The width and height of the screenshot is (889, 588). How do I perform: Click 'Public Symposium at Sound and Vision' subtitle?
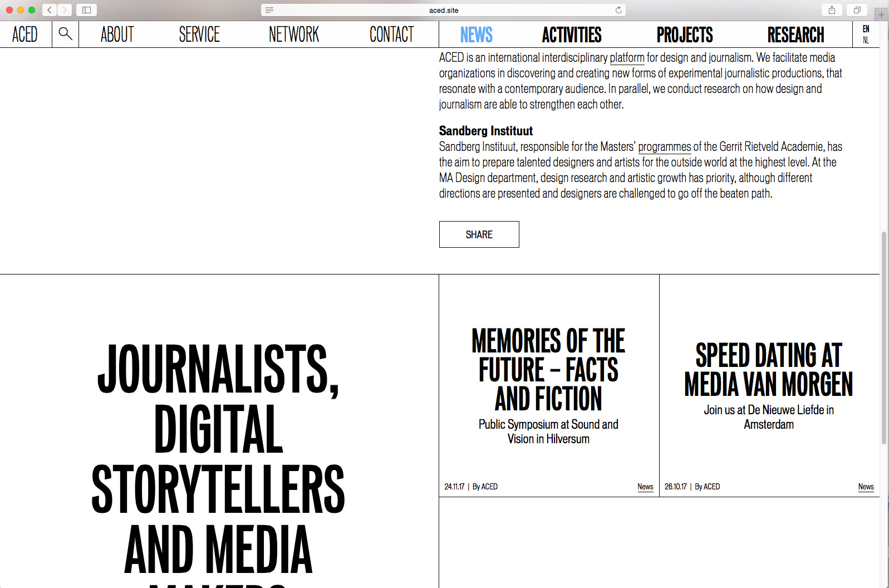tap(548, 432)
